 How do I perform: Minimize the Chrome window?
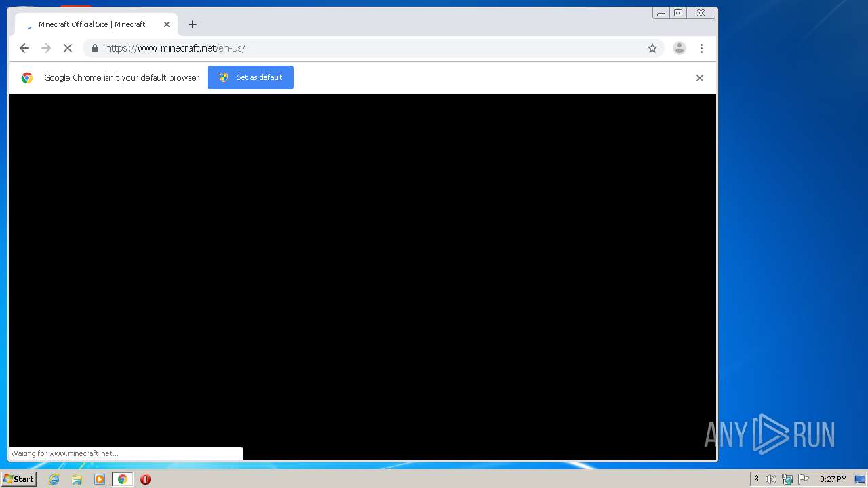pyautogui.click(x=661, y=13)
